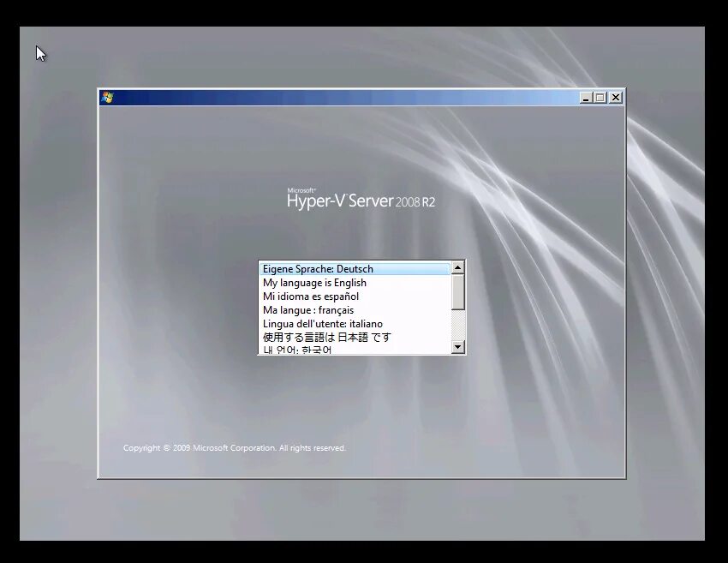Choose My language is English
The image size is (728, 563).
coord(355,283)
